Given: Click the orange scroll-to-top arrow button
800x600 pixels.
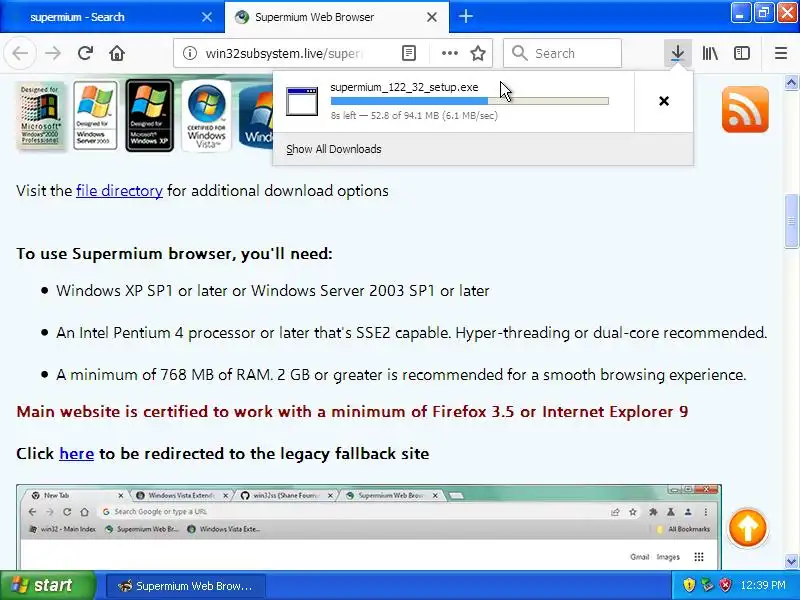Looking at the screenshot, I should coord(747,529).
